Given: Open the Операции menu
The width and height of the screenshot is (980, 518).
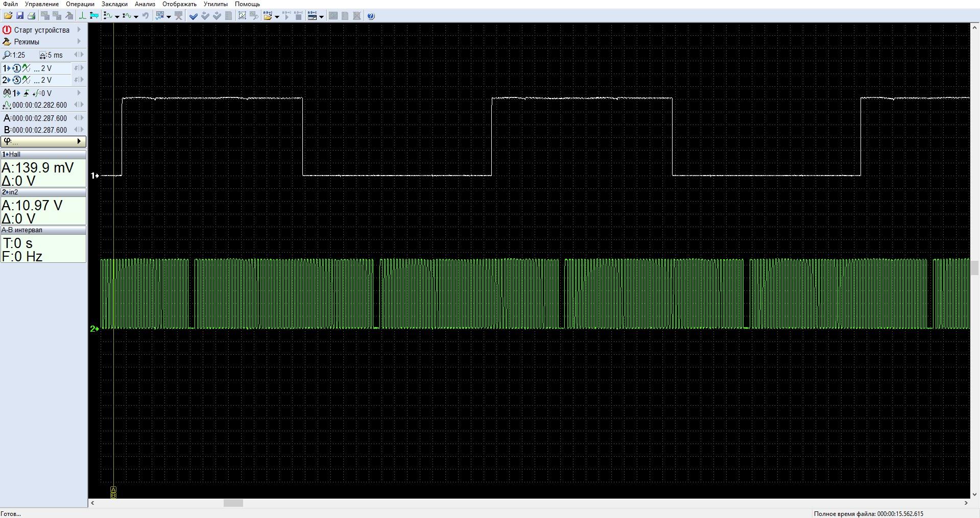Looking at the screenshot, I should (80, 4).
